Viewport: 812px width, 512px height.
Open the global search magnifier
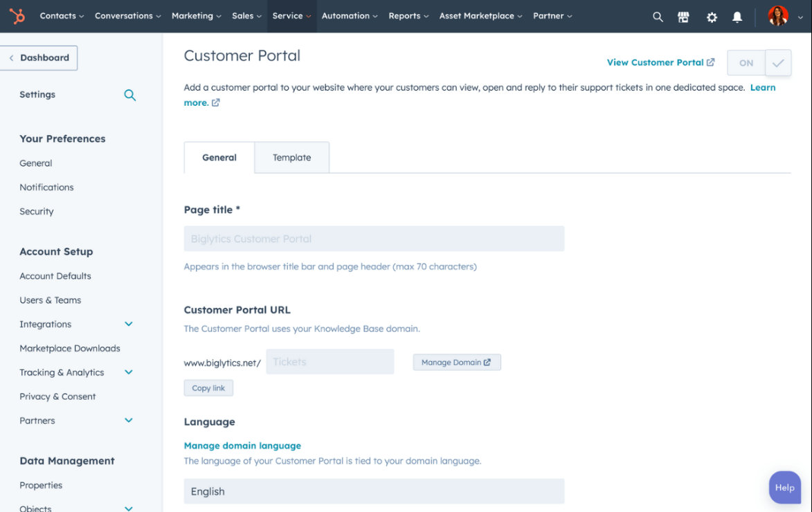(x=657, y=17)
